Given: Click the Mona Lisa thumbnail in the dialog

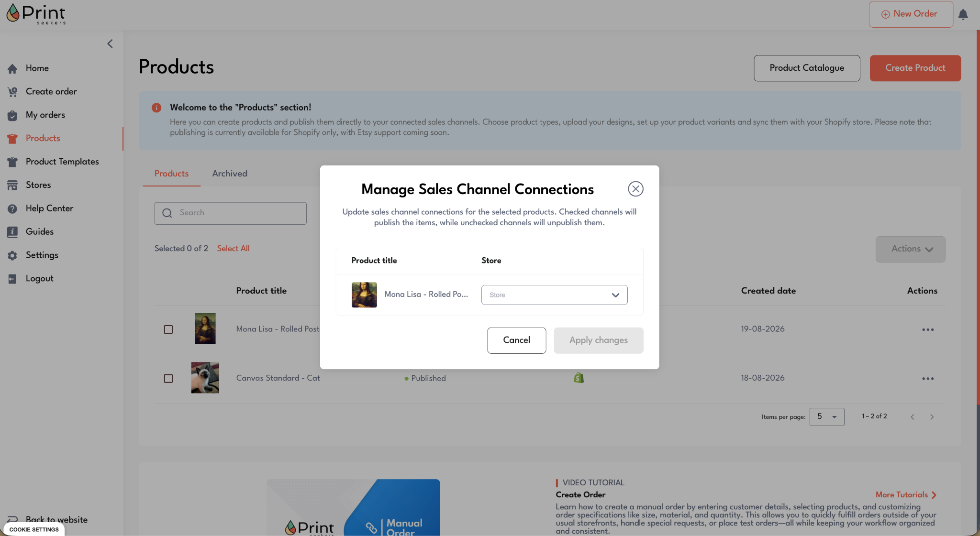Looking at the screenshot, I should (364, 295).
